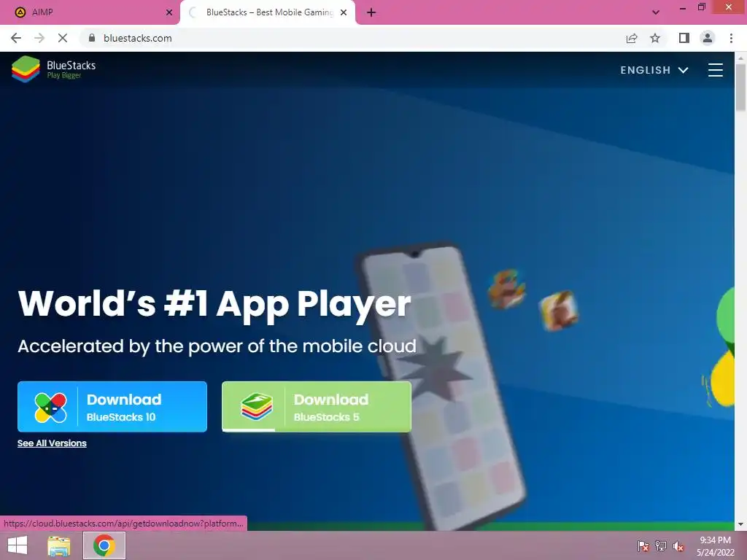Click the left floating game icon
Viewport: 747px width, 560px height.
click(x=506, y=289)
